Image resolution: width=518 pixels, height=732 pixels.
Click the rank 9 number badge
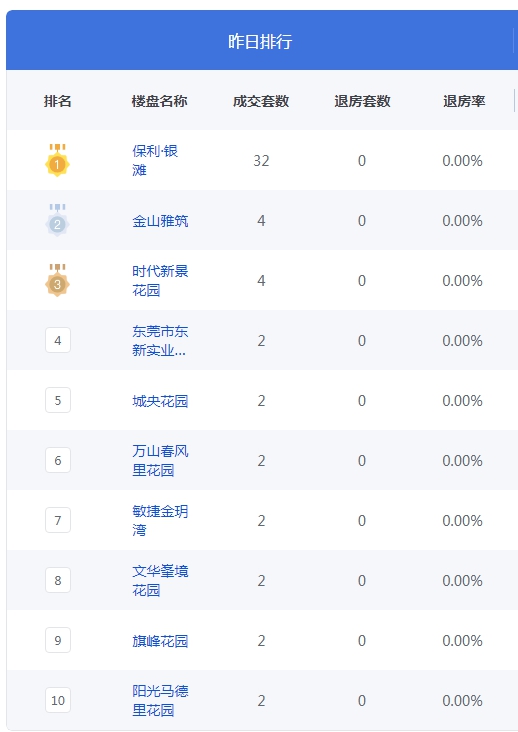point(58,640)
